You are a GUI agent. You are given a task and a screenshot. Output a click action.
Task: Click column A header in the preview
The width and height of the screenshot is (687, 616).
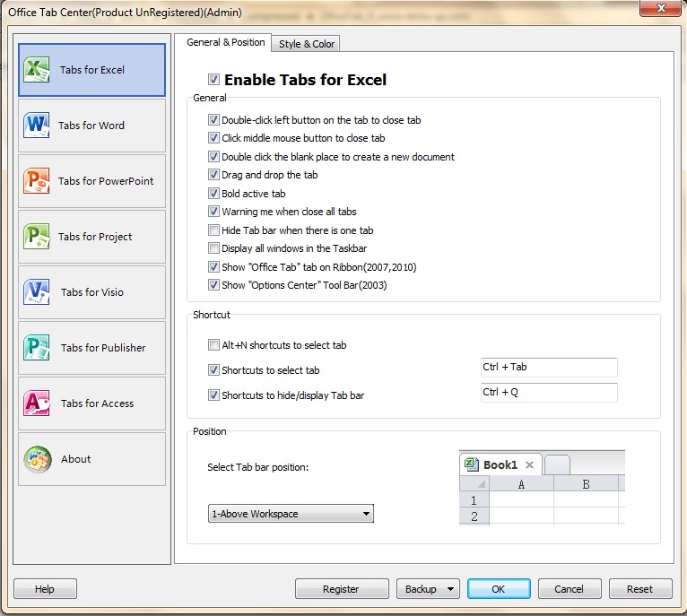(521, 484)
